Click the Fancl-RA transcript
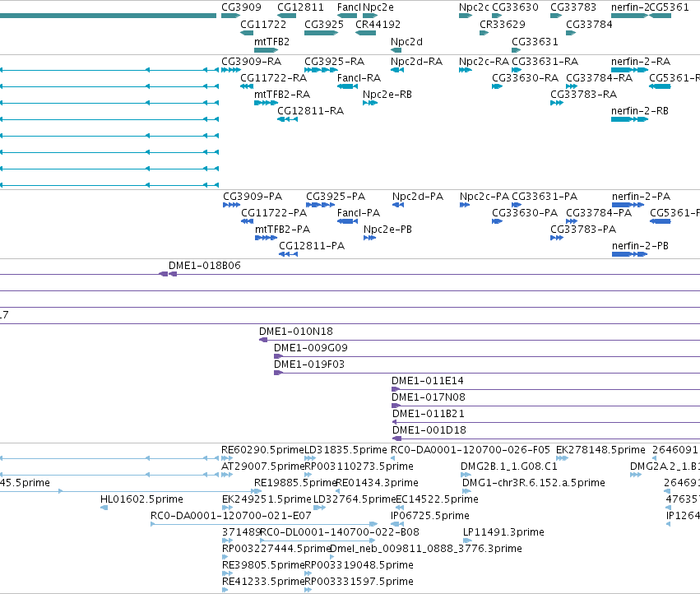 click(x=347, y=86)
